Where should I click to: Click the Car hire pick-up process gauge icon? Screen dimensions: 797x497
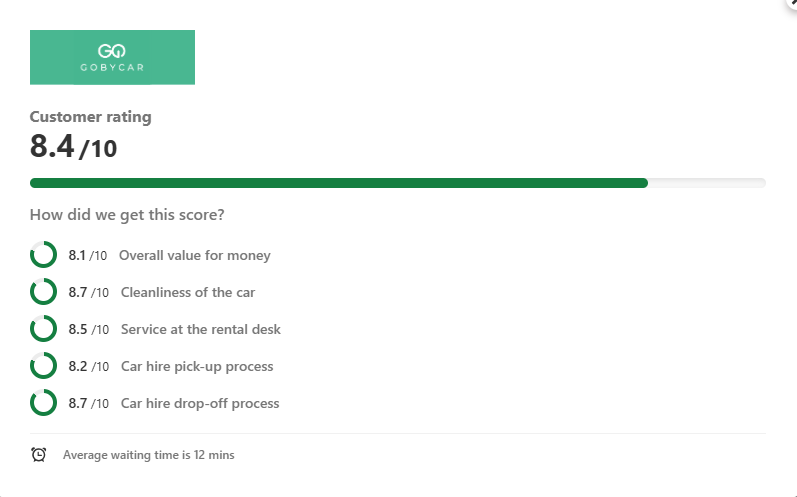tap(43, 366)
